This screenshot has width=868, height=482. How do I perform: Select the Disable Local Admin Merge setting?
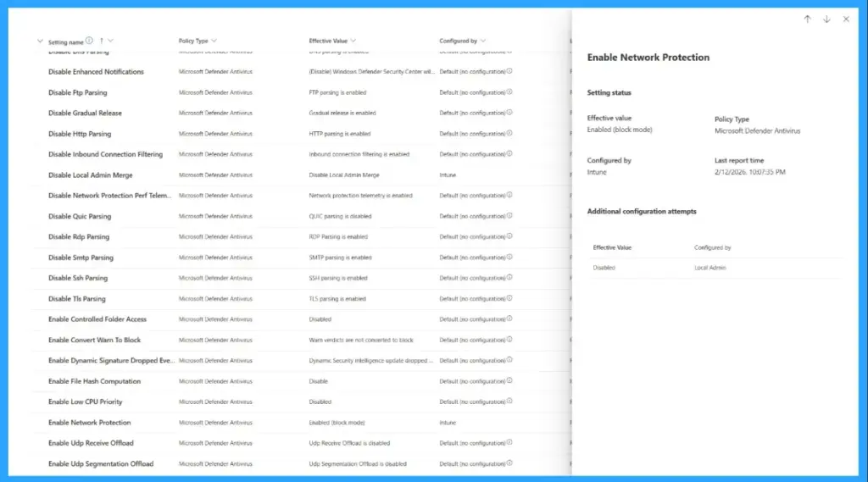pos(90,175)
